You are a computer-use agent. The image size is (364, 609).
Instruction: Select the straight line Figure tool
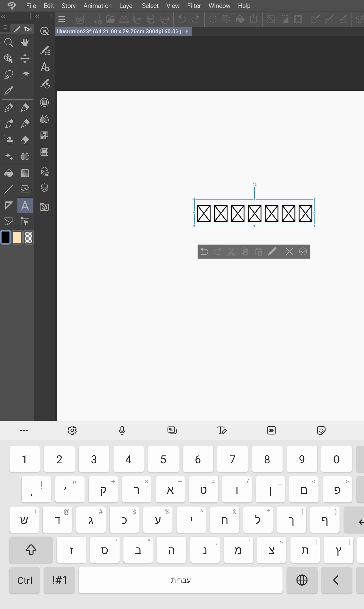point(9,189)
